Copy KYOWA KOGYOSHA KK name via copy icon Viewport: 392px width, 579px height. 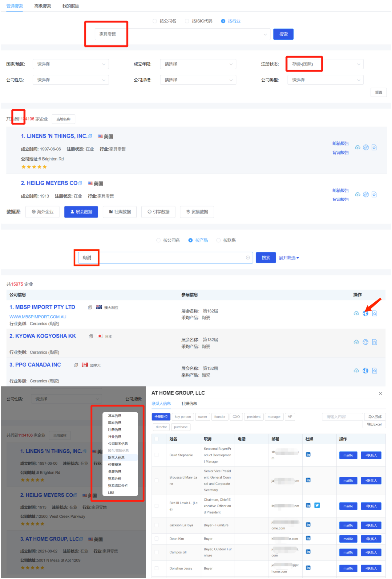click(x=91, y=336)
